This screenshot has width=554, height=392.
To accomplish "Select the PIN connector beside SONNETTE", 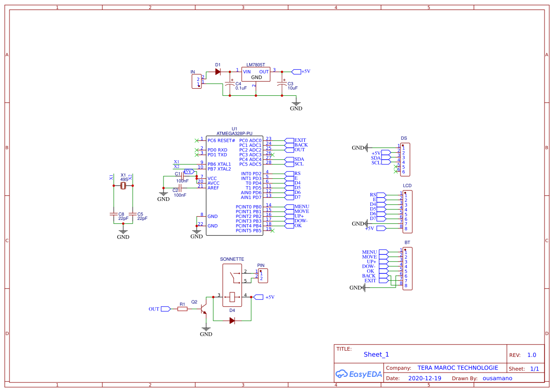I will 262,275.
